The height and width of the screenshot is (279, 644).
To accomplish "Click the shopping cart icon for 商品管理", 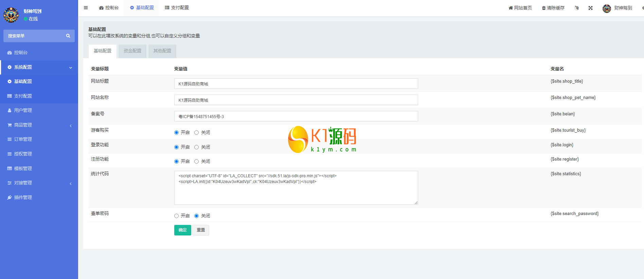I will tap(10, 125).
